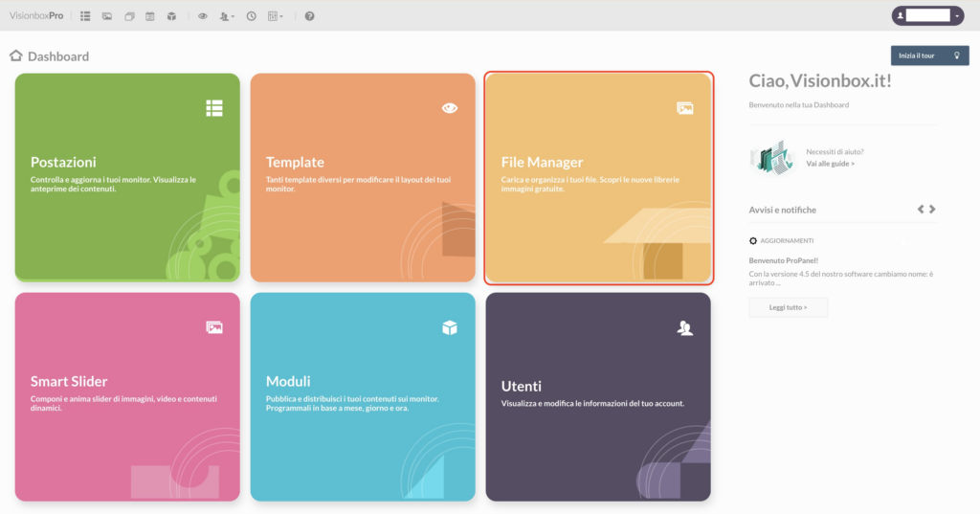Click the Ciao, Visionbox.it! greeting
Screen dimensions: 980x514
tap(820, 80)
